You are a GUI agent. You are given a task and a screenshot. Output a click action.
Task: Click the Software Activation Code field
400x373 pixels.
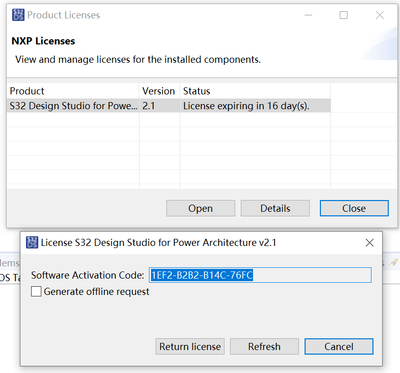260,275
